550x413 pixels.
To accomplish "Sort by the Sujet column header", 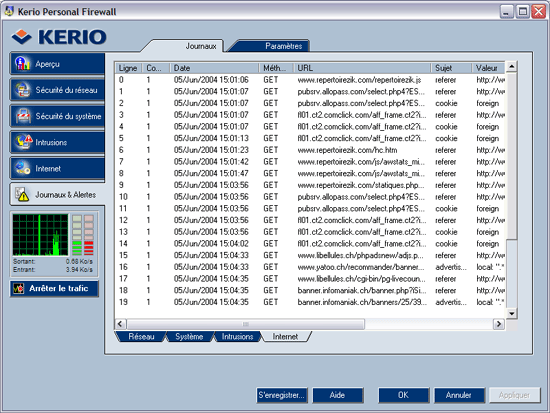I will (451, 68).
